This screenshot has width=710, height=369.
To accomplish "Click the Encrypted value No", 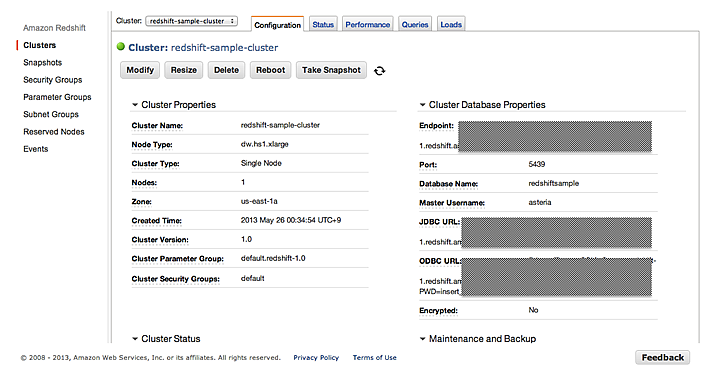I will coord(533,310).
